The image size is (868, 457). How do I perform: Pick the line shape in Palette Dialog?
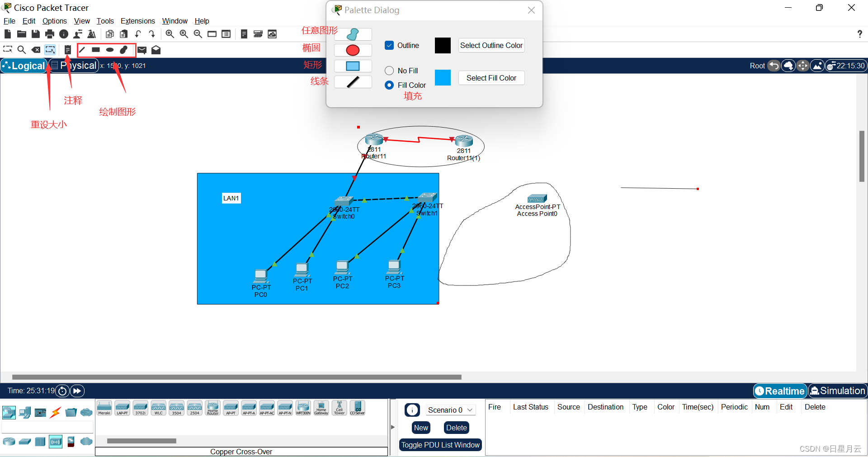353,82
